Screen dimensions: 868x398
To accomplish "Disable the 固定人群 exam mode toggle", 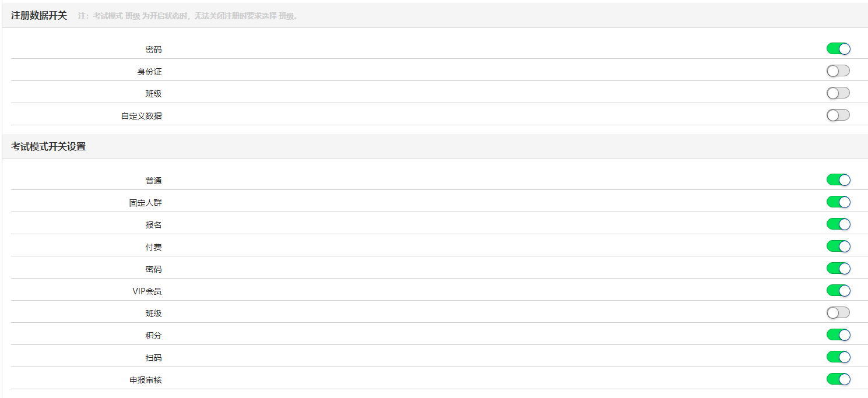I will (838, 202).
